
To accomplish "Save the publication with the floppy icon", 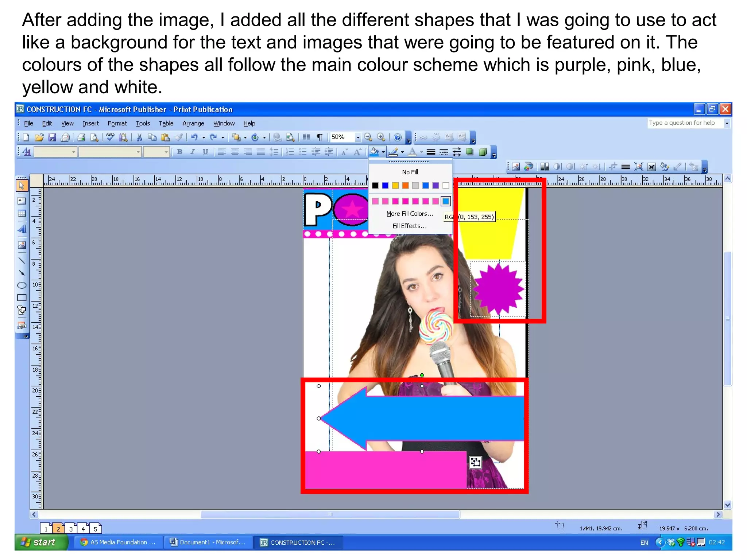I will pos(52,137).
